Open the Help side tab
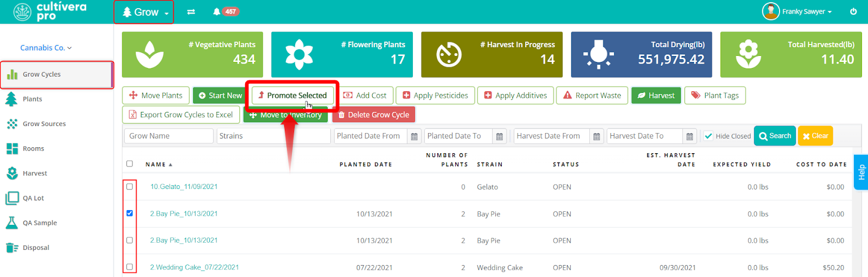Screen dimensions: 868x277 [x=861, y=172]
